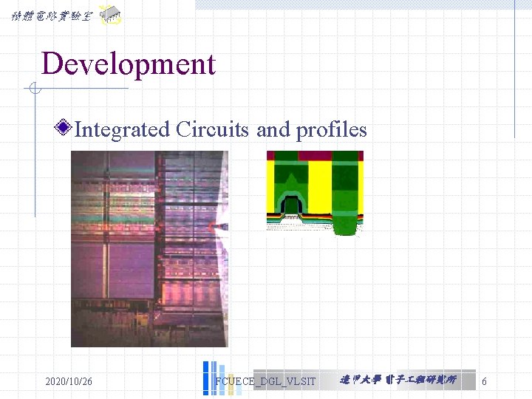Click the footer text FCUECE_DGL_VLSIT
The height and width of the screenshot is (399, 532).
pos(265,381)
